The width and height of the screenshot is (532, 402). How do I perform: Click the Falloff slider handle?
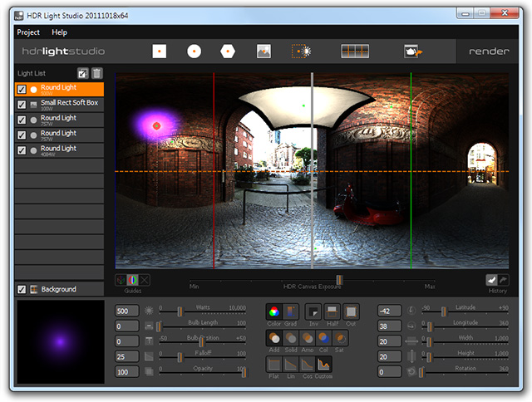pos(180,357)
